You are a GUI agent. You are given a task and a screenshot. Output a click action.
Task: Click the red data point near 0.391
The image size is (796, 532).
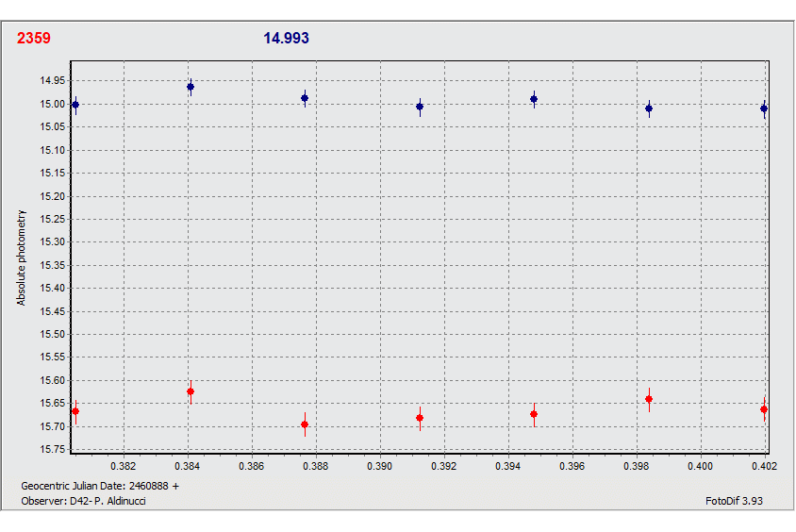(x=420, y=418)
